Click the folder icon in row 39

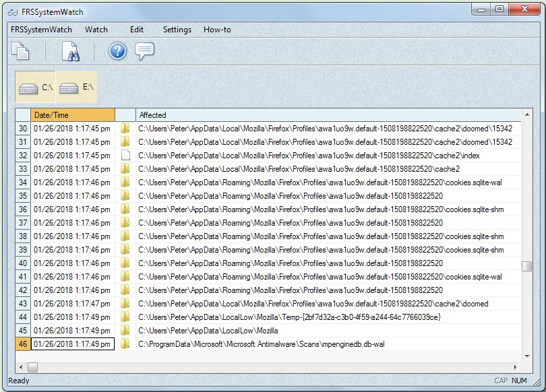(x=125, y=250)
